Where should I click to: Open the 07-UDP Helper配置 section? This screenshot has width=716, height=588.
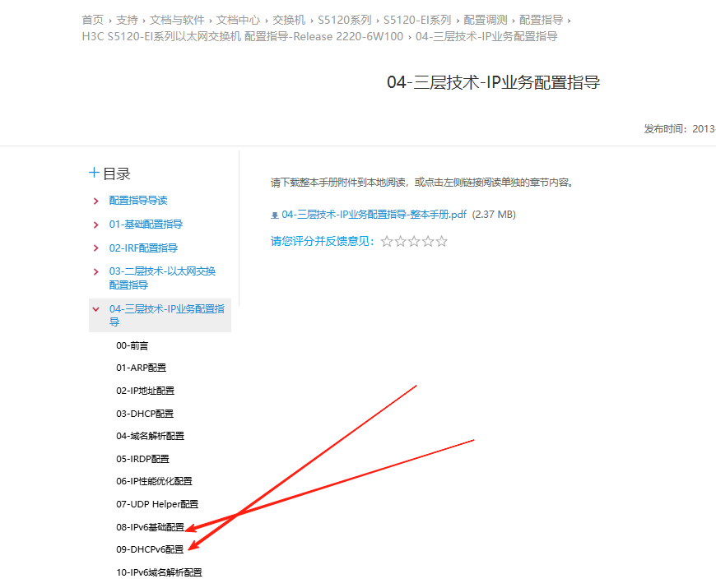click(x=157, y=504)
